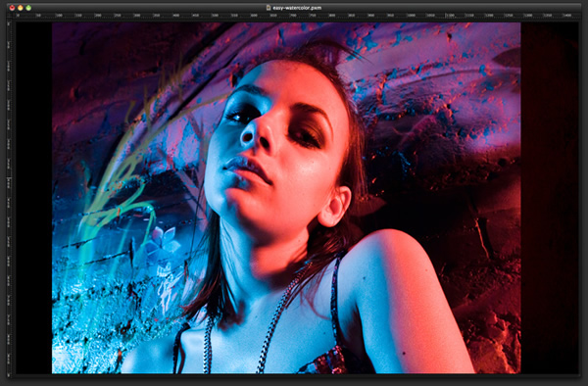
Task: Click the woman's ear in the photo
Action: pyautogui.click(x=334, y=207)
